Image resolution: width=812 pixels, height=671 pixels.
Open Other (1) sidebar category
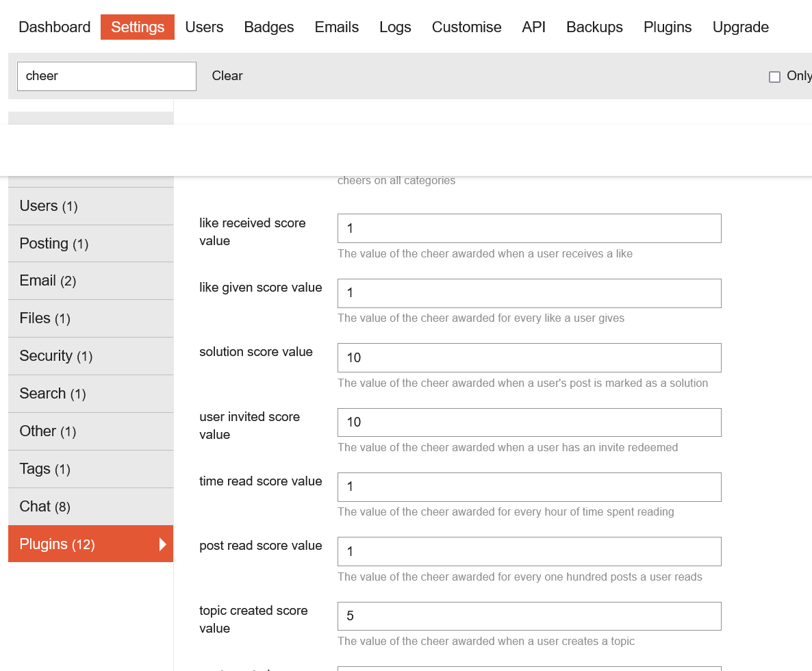tap(90, 431)
